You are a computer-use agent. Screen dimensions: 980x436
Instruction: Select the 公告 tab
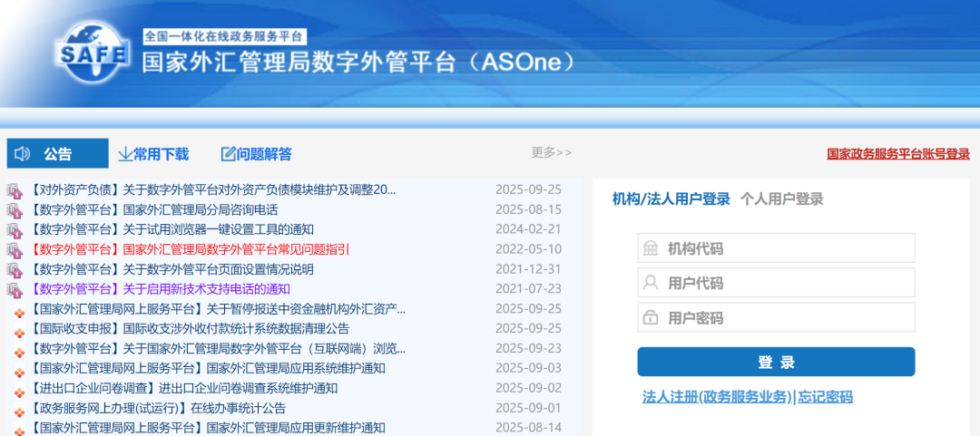click(57, 154)
